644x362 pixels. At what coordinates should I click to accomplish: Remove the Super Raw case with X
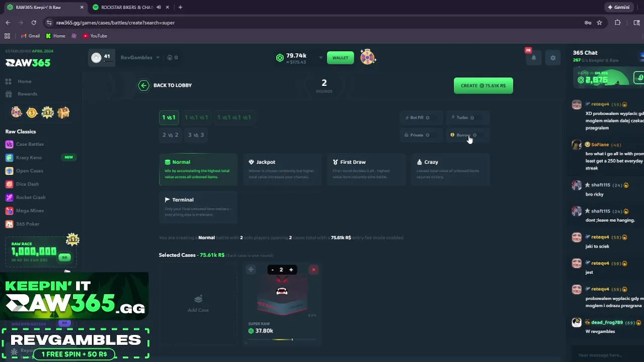click(x=313, y=270)
